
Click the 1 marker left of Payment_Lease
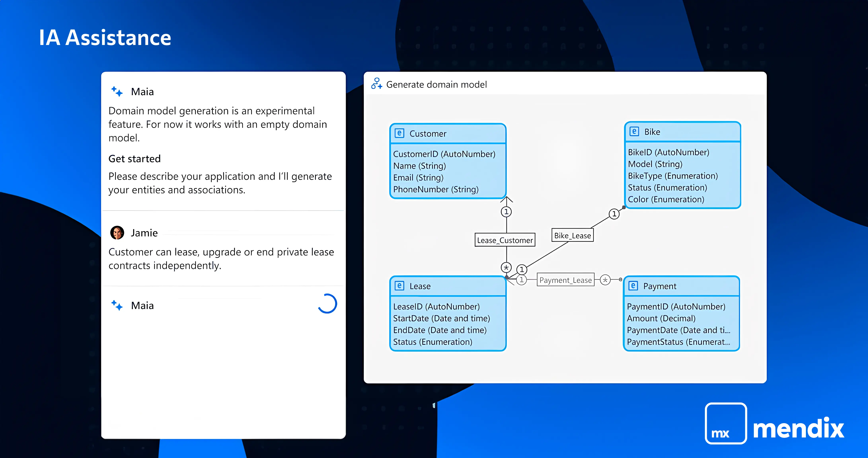(x=522, y=280)
